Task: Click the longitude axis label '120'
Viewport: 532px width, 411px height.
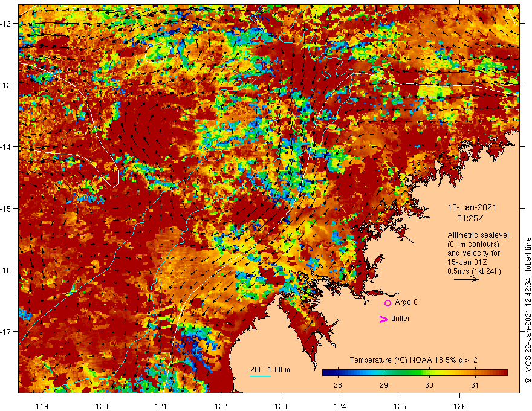Action: coord(102,406)
